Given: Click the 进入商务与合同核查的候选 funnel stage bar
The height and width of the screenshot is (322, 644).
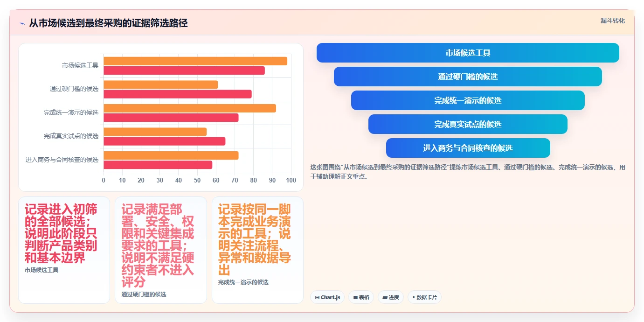Looking at the screenshot, I should click(468, 148).
